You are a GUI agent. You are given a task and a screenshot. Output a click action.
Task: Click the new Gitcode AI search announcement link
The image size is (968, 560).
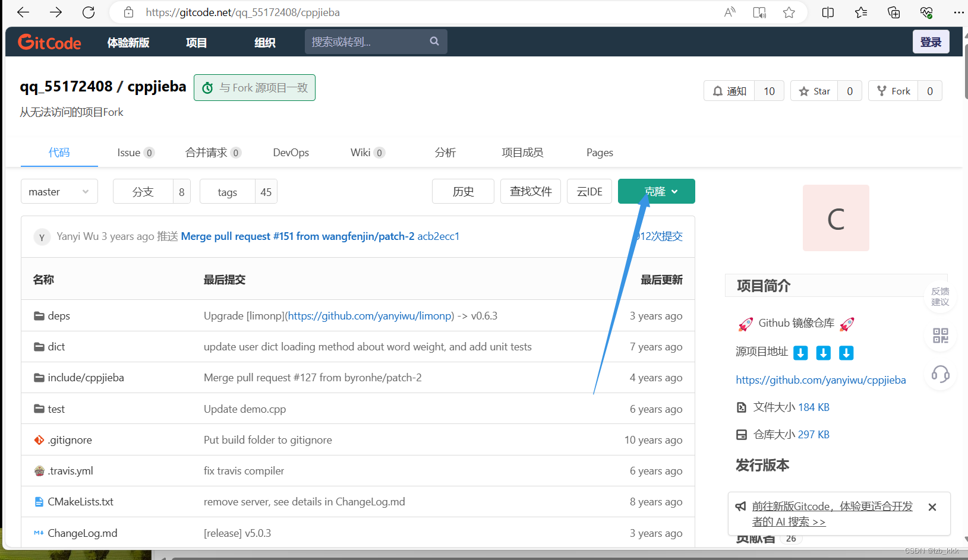click(x=832, y=514)
